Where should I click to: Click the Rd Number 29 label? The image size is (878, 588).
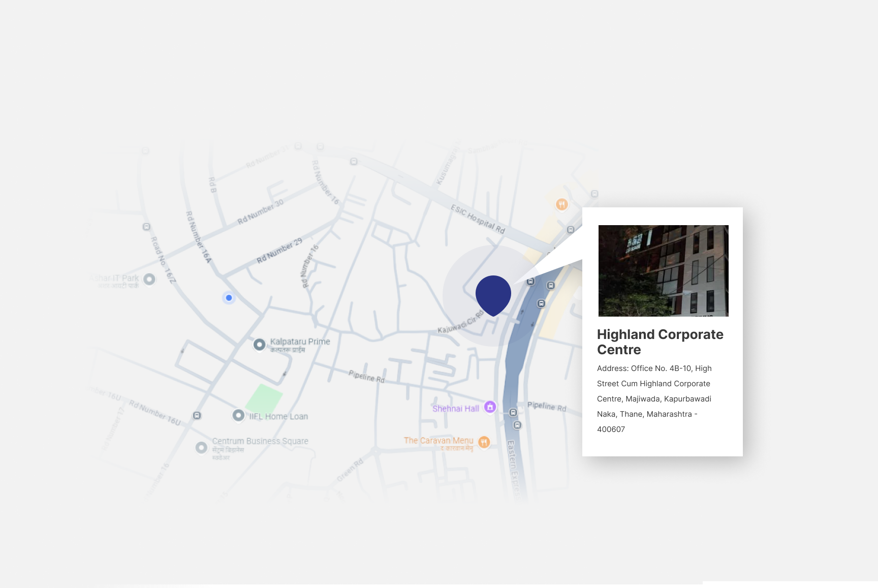pyautogui.click(x=279, y=251)
